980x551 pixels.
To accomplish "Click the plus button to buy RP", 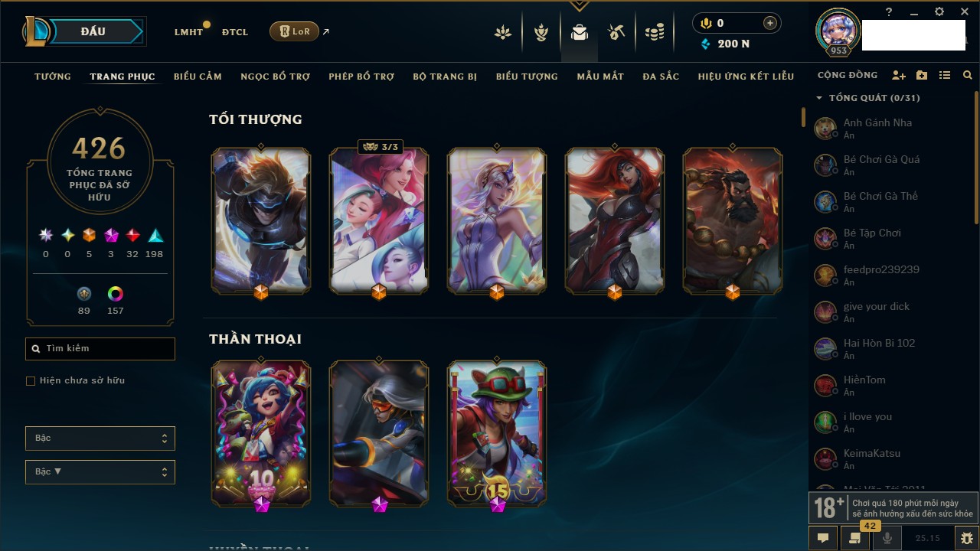I will pyautogui.click(x=770, y=24).
